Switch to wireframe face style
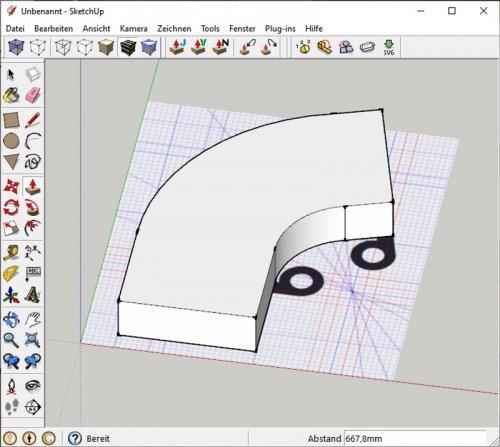Viewport: 500px width, 447px height. pyautogui.click(x=63, y=47)
